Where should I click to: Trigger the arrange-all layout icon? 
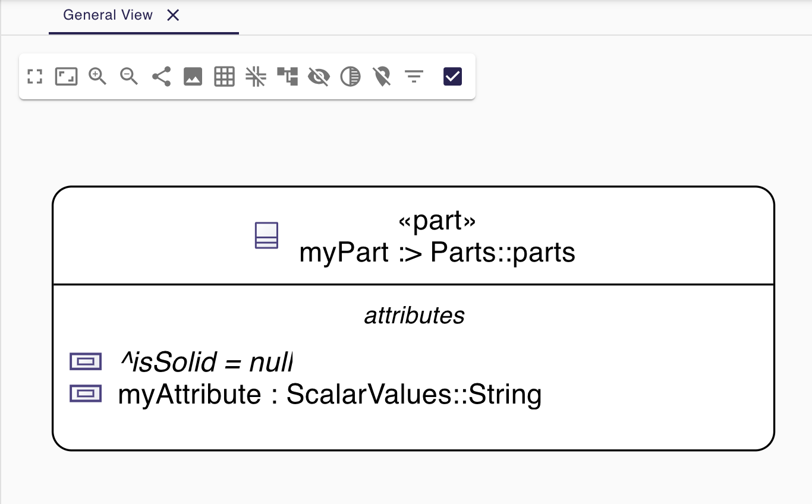click(x=287, y=76)
